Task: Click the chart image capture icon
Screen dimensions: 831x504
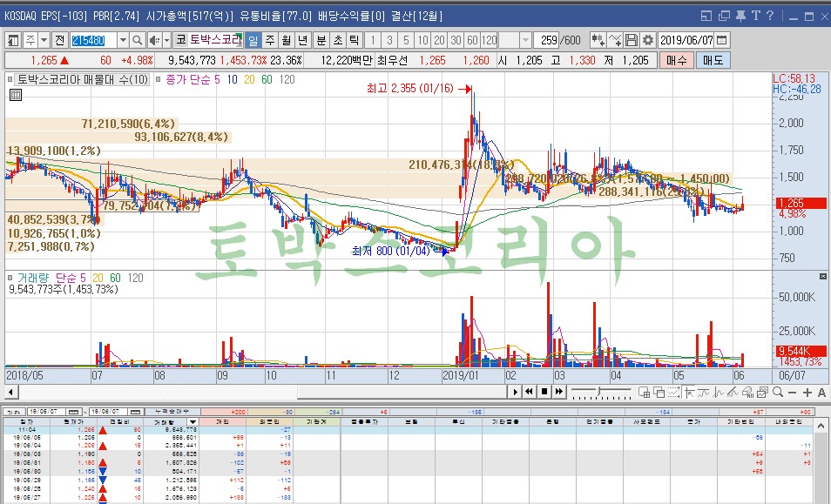Action: (763, 393)
